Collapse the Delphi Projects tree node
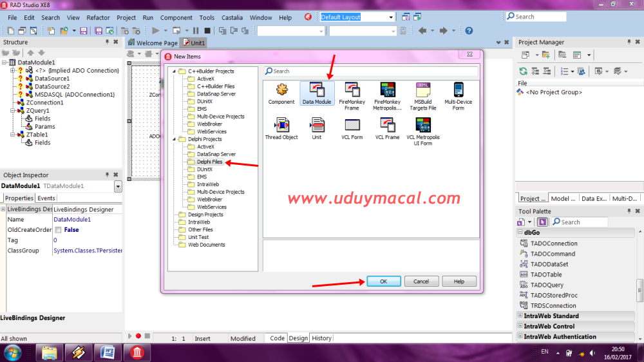Image resolution: width=644 pixels, height=362 pixels. point(174,139)
